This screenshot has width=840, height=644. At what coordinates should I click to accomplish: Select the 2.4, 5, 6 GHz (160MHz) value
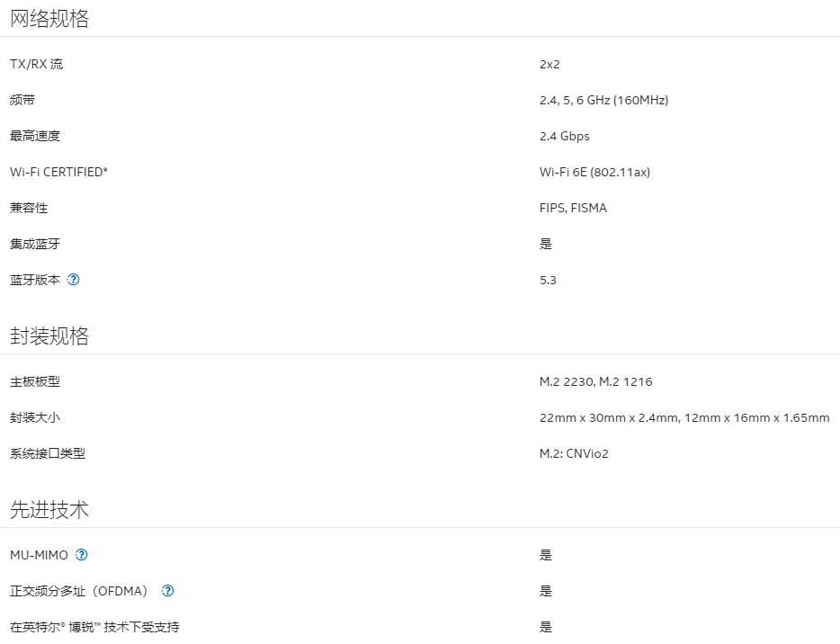(x=603, y=100)
